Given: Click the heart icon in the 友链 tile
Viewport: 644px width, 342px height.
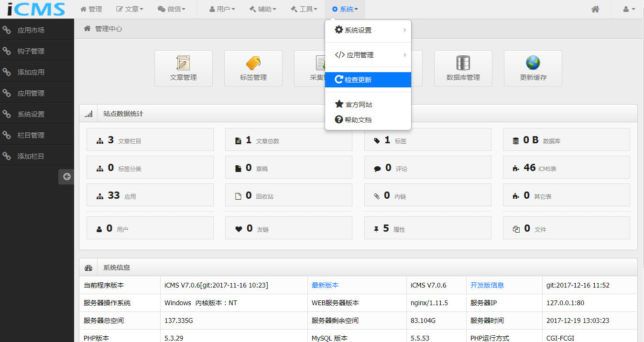Looking at the screenshot, I should [239, 229].
